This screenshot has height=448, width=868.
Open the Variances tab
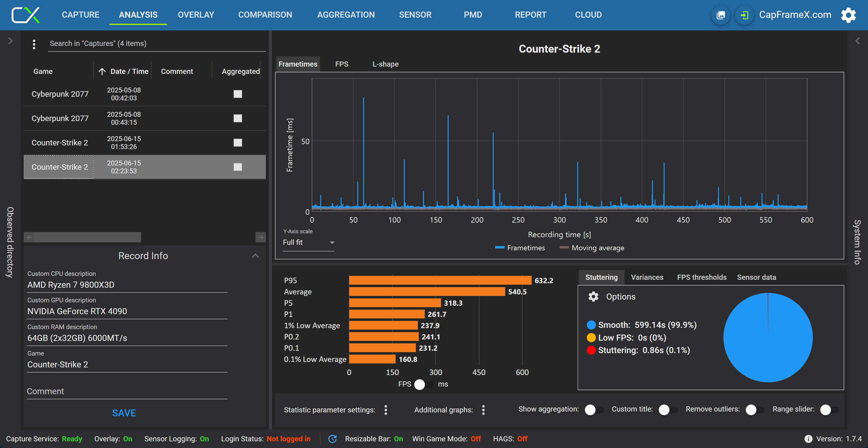647,277
